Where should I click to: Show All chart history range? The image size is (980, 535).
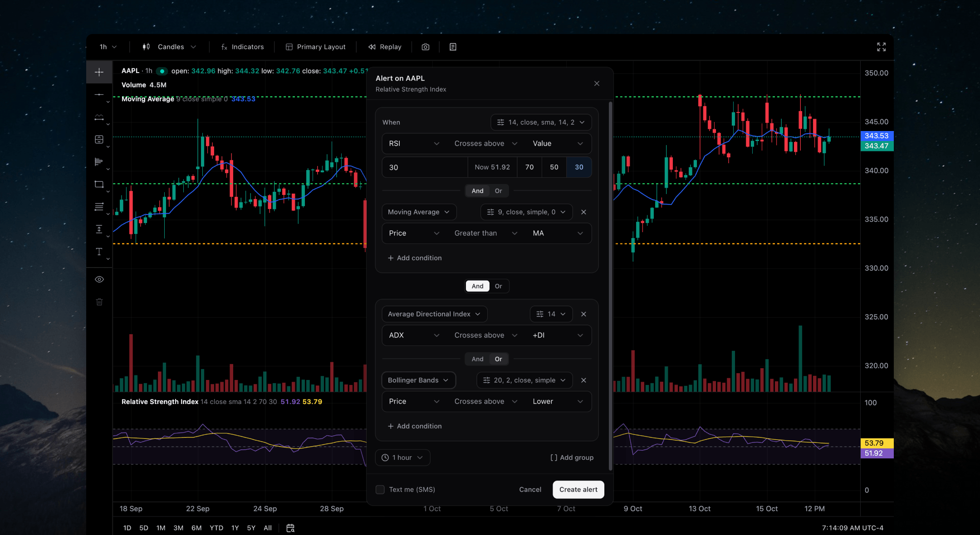point(268,528)
